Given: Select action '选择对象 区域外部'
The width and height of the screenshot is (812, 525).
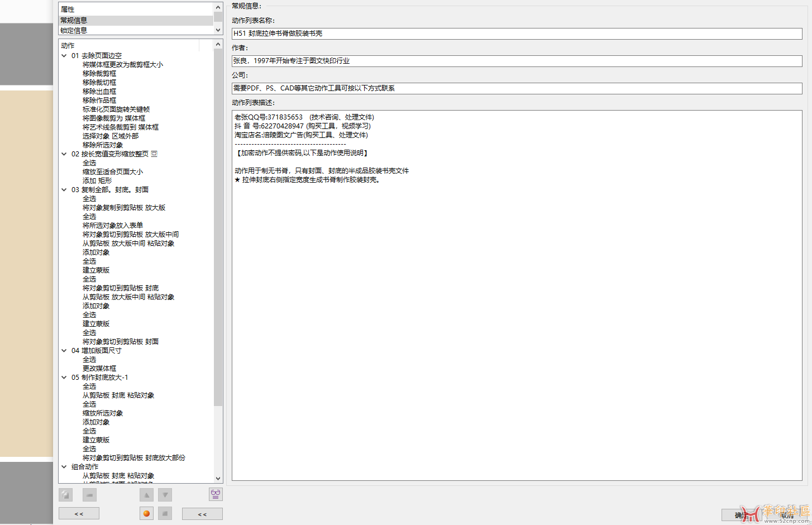Looking at the screenshot, I should point(111,136).
